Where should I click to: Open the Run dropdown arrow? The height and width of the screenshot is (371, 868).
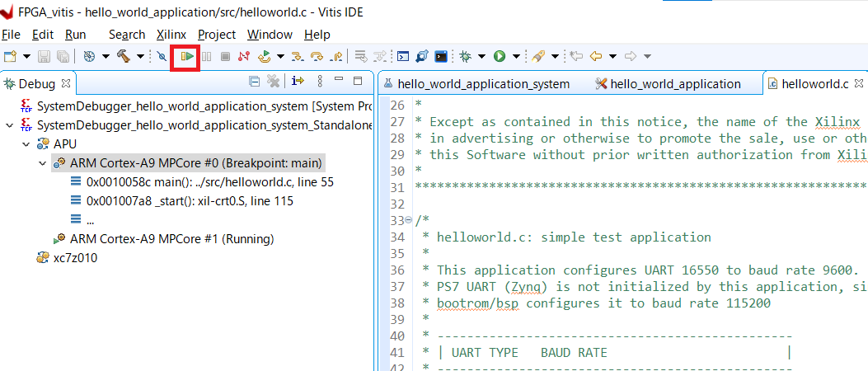(516, 57)
